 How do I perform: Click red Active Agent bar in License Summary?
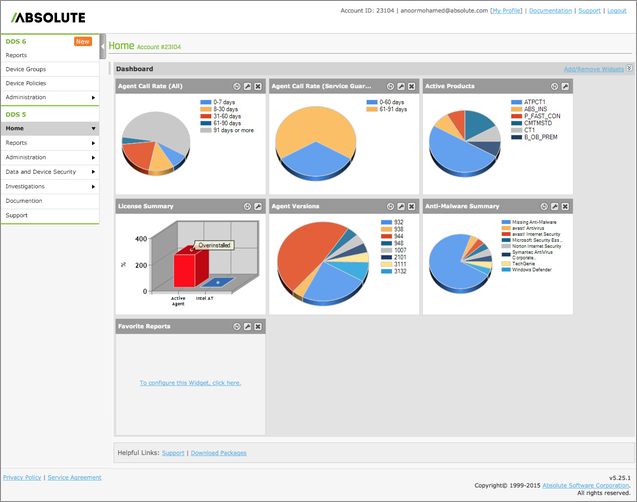click(183, 268)
